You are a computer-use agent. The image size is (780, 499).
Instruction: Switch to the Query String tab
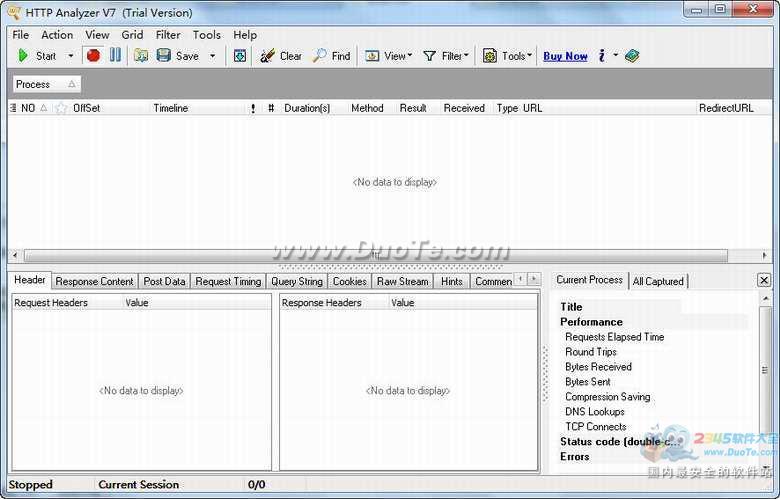(297, 282)
